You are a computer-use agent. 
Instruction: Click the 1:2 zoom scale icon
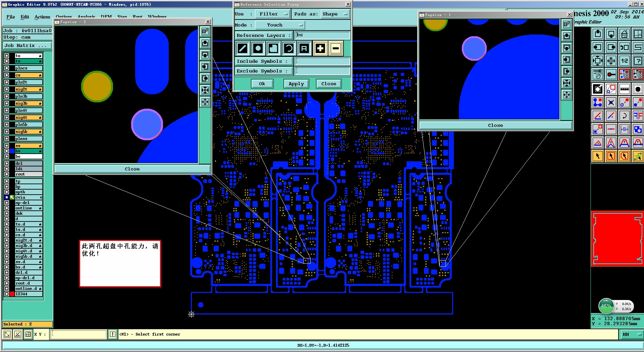coord(624,61)
